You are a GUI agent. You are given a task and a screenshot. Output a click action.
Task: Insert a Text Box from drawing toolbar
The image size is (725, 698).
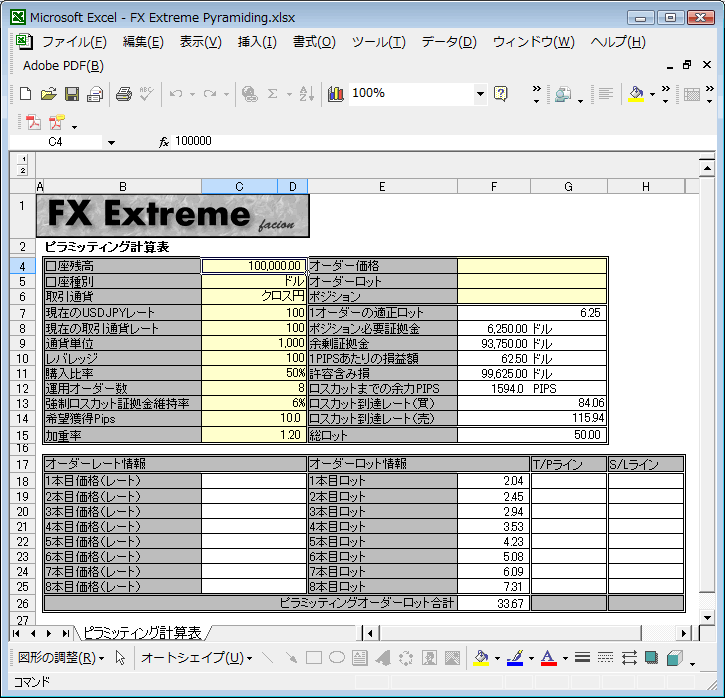click(360, 658)
